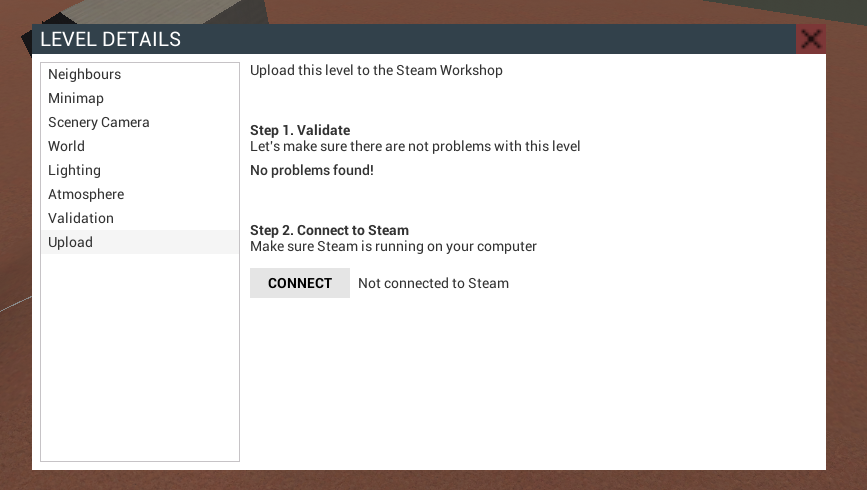The width and height of the screenshot is (867, 490).
Task: Click the Let's make sure validation sentence
Action: click(x=415, y=146)
